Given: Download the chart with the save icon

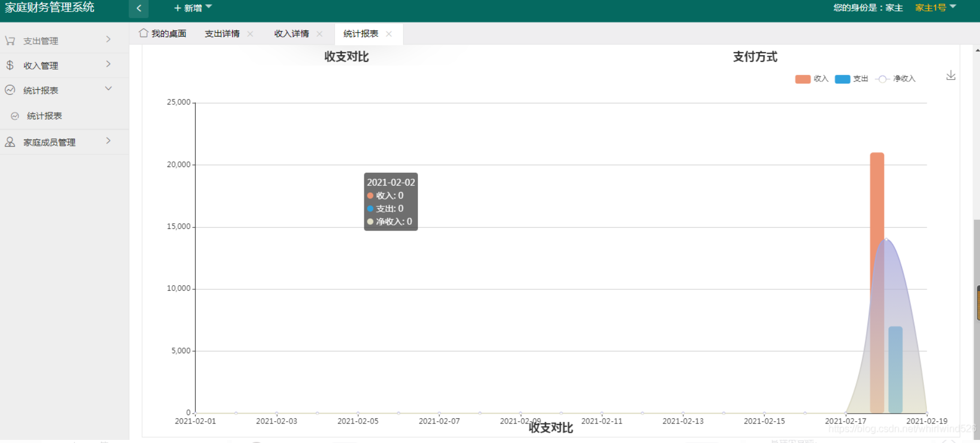Looking at the screenshot, I should [x=951, y=76].
